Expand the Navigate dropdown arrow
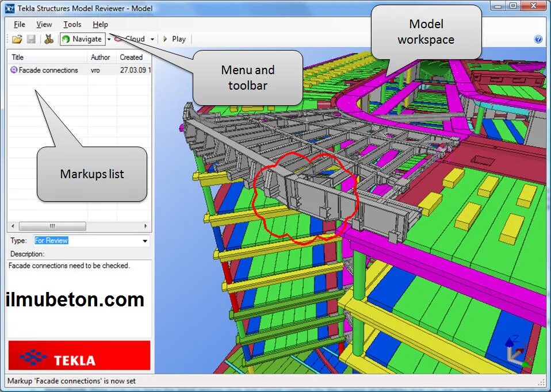 coord(109,39)
